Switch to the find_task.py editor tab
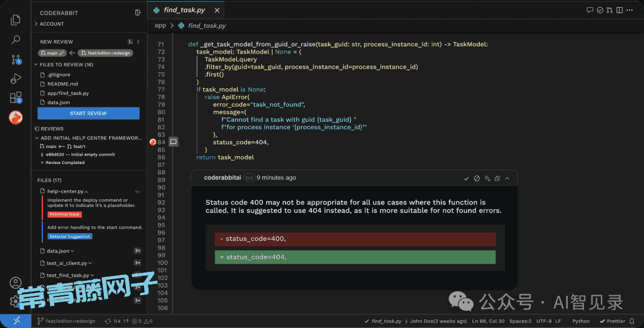 pos(185,10)
